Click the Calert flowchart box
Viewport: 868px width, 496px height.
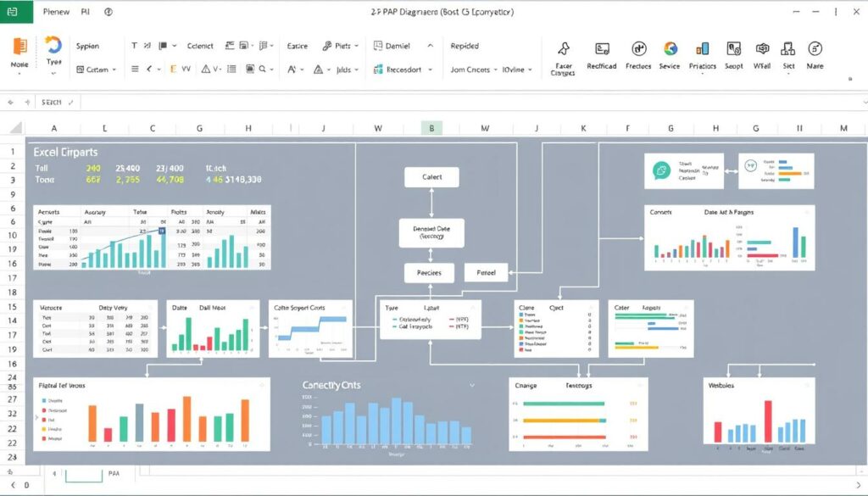431,177
